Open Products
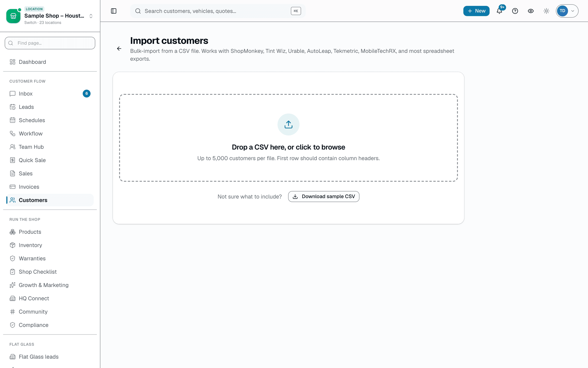 pyautogui.click(x=50, y=232)
